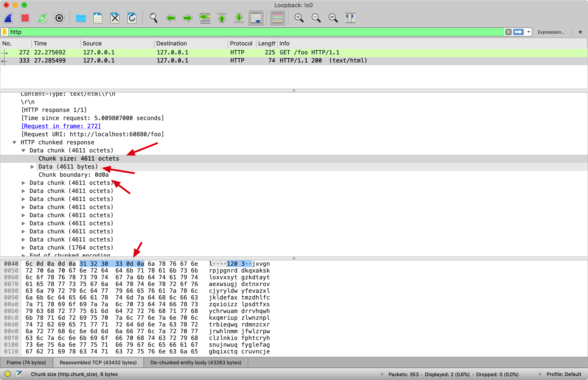Click inside the http display filter field
The height and width of the screenshot is (380, 588).
pyautogui.click(x=246, y=32)
